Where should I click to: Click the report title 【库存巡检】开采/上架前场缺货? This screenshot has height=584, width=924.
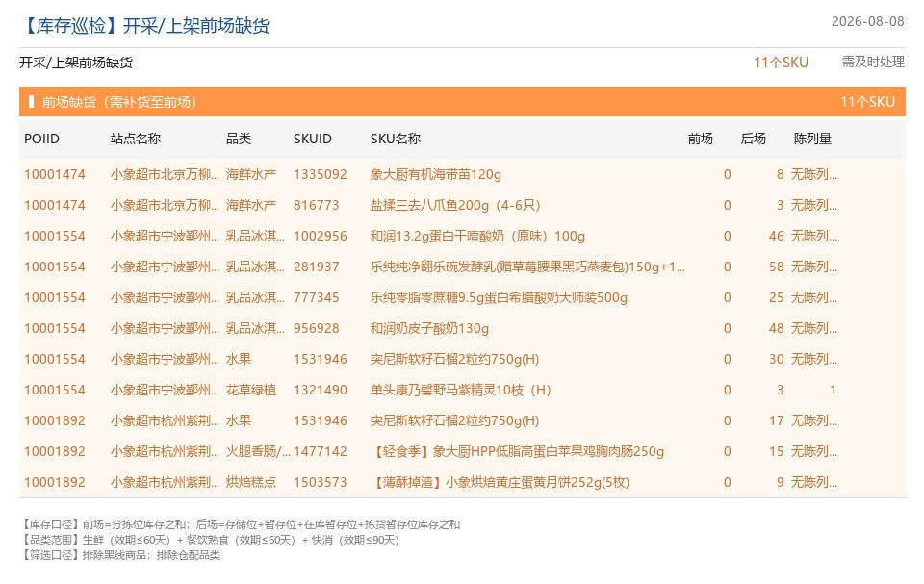pos(145,26)
